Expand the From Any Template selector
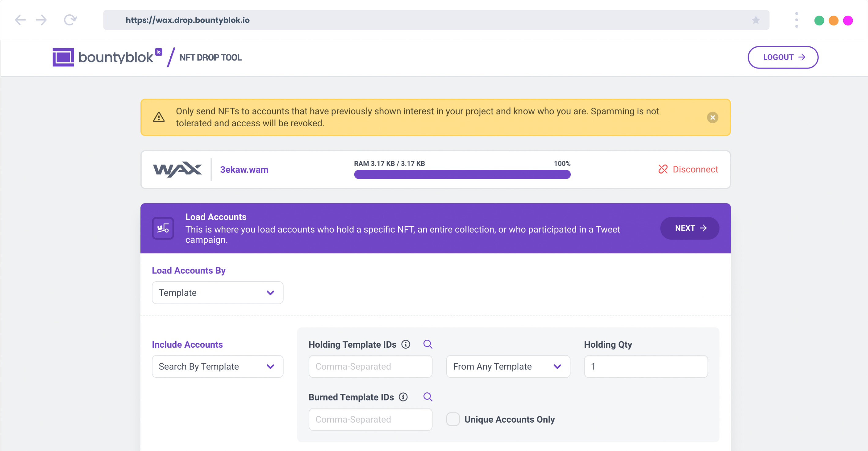Viewport: 868px width, 451px height. click(507, 367)
